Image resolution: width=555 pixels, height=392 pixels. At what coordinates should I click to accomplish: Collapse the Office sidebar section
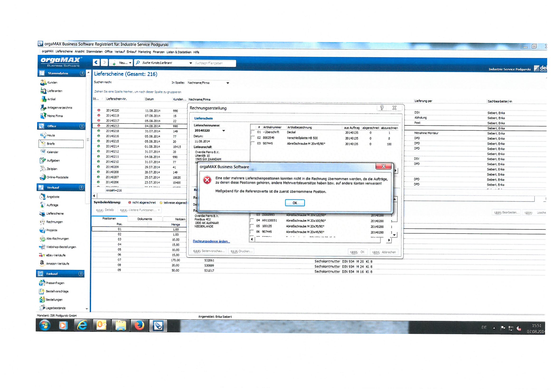click(x=82, y=127)
